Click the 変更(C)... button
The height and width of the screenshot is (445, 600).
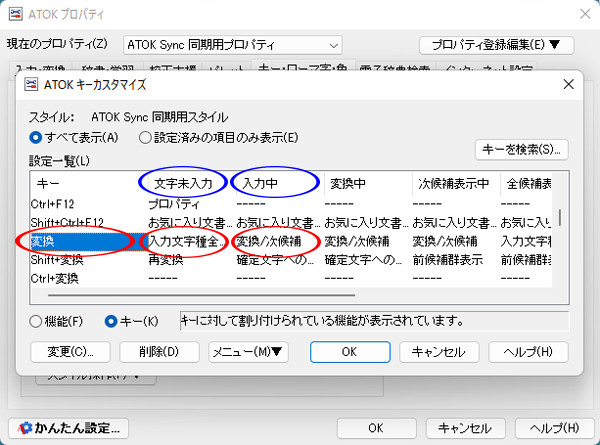click(x=70, y=352)
